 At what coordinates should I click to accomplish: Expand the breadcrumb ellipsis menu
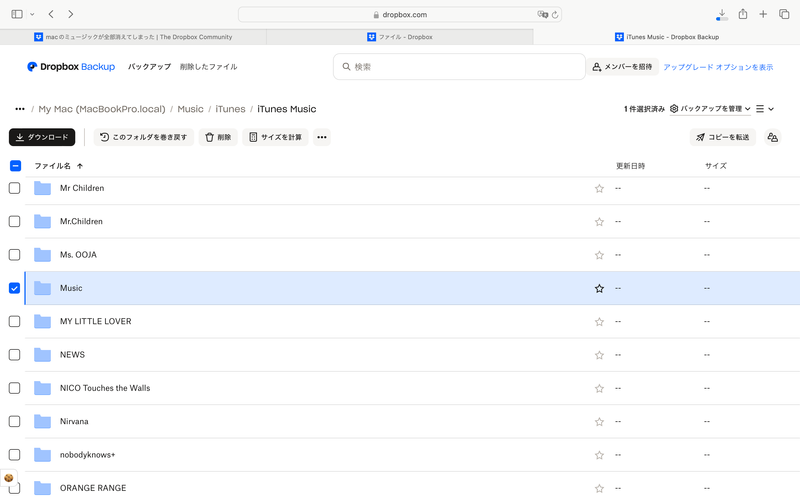[20, 109]
